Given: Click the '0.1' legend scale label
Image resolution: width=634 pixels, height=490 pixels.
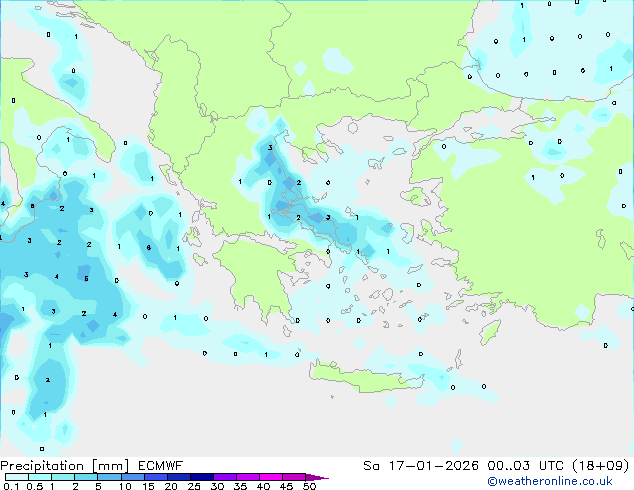Looking at the screenshot, I should click(x=11, y=486).
